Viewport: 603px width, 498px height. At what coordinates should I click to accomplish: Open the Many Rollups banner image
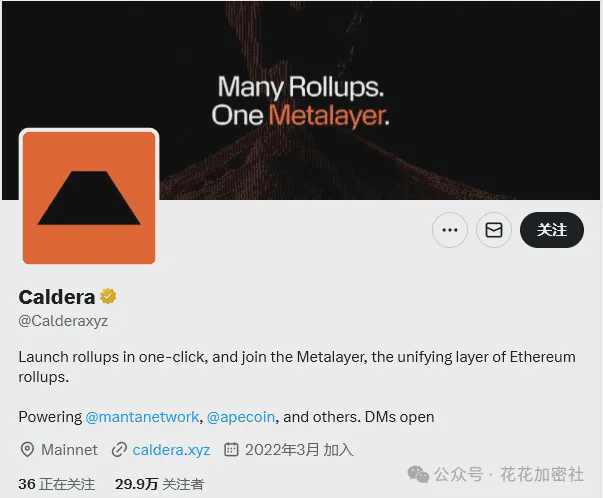[x=301, y=100]
